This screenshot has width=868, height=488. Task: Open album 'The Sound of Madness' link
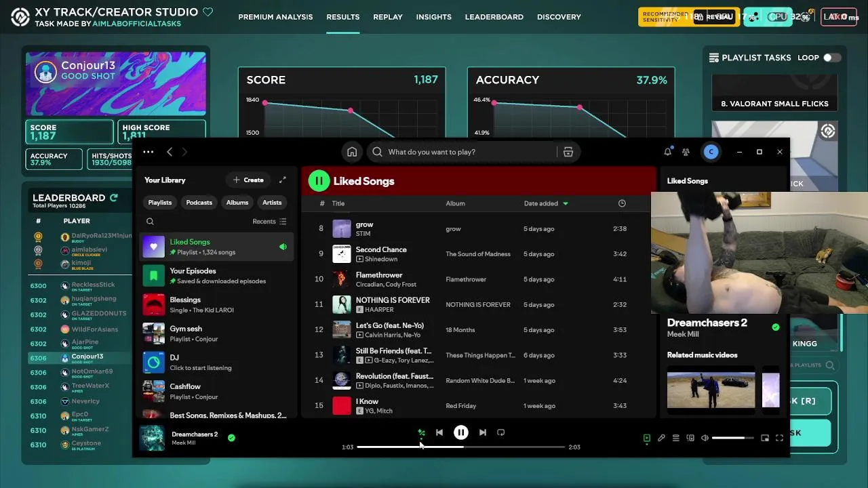pos(478,254)
